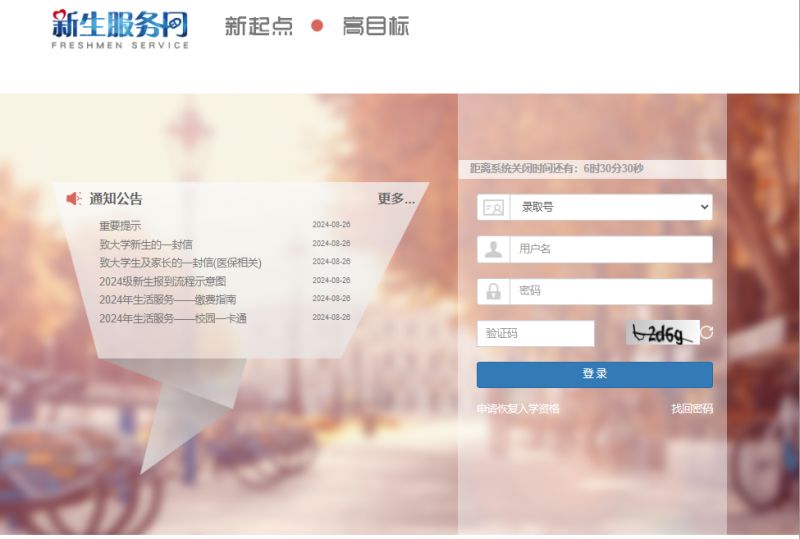Click the 2024-08-26 date next to 重要提示
Image resolution: width=800 pixels, height=539 pixels.
click(x=331, y=225)
